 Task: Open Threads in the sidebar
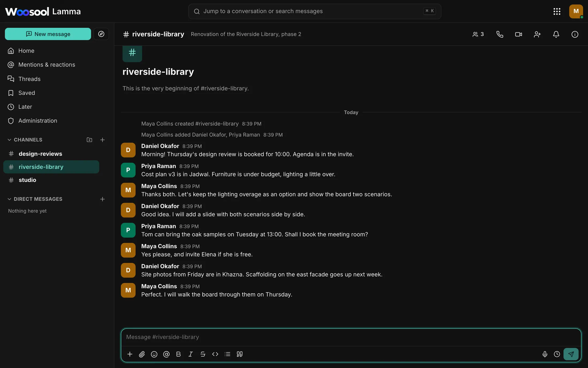click(57, 79)
